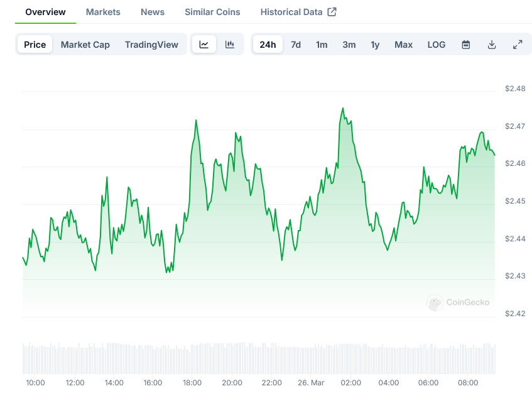532x396 pixels.
Task: Click the 10:00 time axis label
Action: tap(35, 383)
